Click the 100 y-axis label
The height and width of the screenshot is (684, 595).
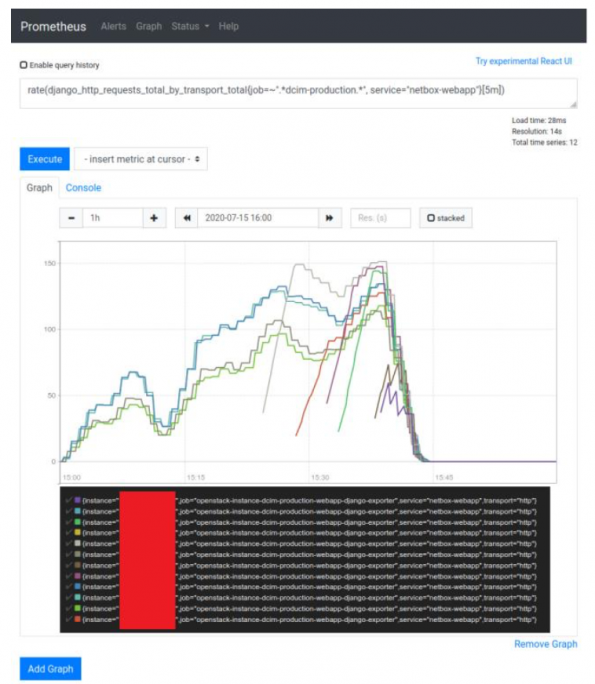click(50, 329)
